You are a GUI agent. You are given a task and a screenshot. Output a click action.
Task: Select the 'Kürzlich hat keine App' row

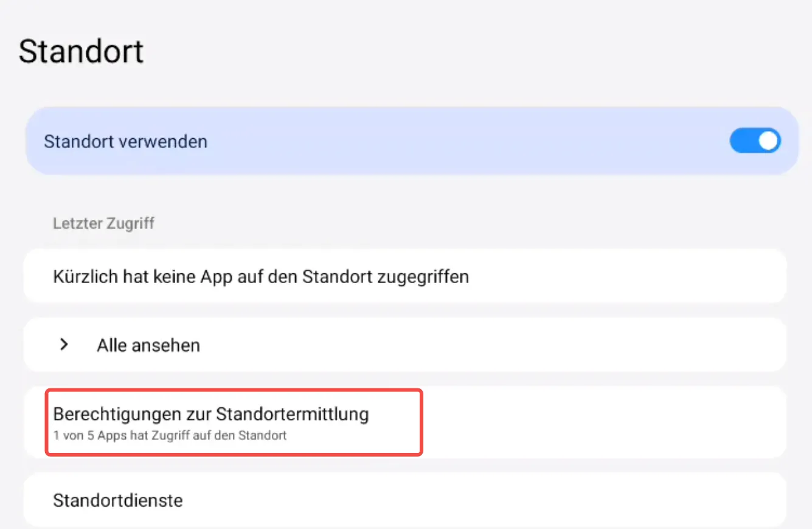click(260, 277)
